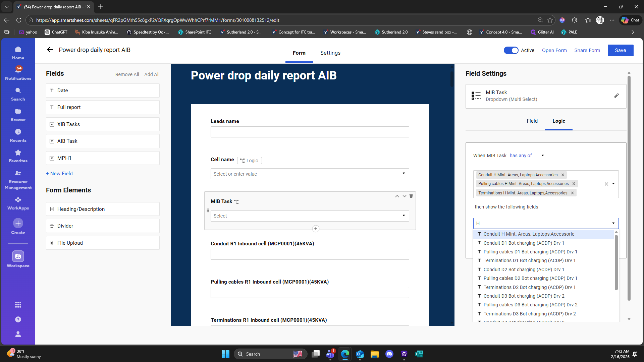
Task: Click the Open Form link
Action: click(554, 50)
